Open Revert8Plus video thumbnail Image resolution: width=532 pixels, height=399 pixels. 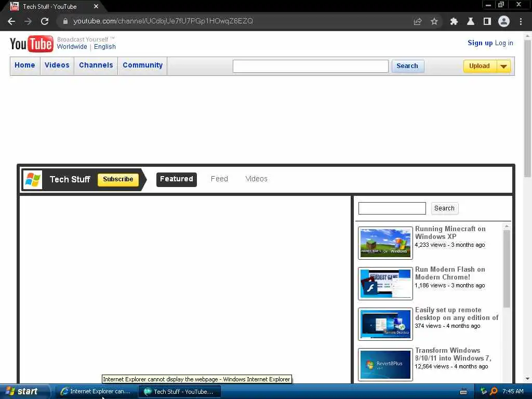click(x=385, y=364)
